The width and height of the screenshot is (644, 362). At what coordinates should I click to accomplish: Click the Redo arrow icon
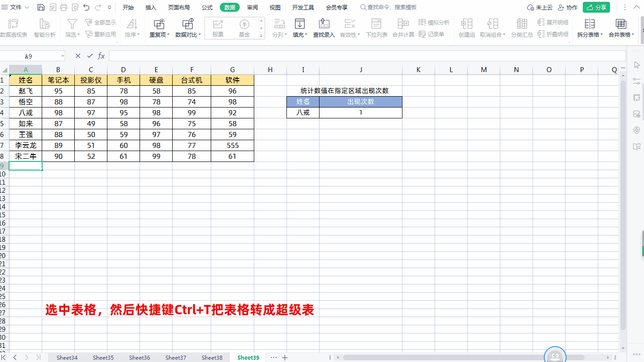98,7
